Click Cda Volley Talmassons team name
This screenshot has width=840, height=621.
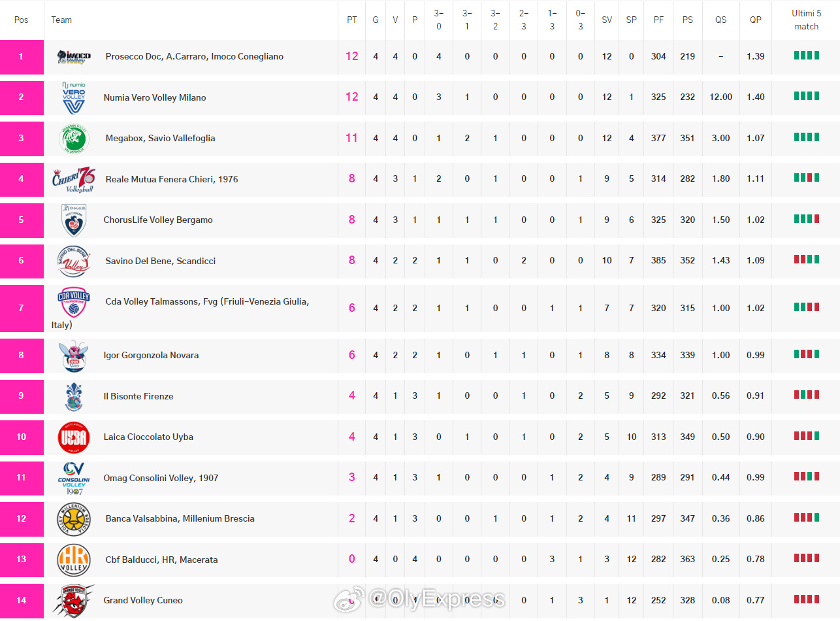coord(180,313)
